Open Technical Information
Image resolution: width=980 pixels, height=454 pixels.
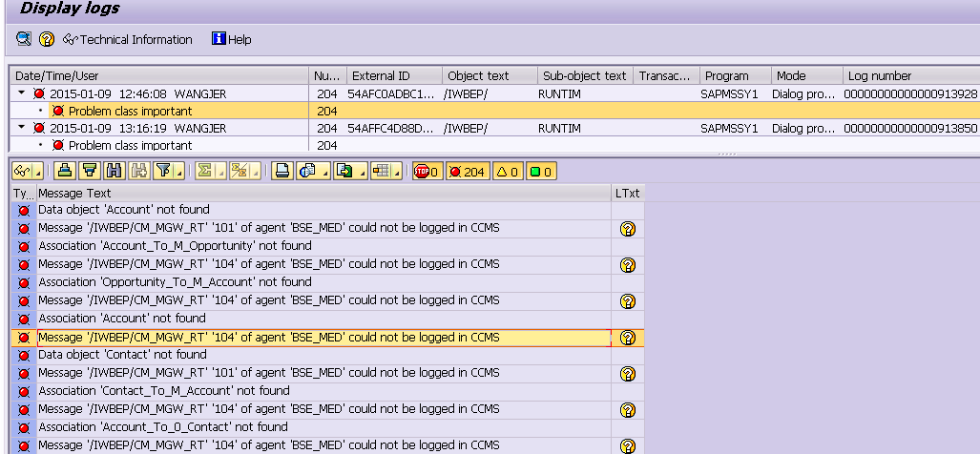coord(128,39)
